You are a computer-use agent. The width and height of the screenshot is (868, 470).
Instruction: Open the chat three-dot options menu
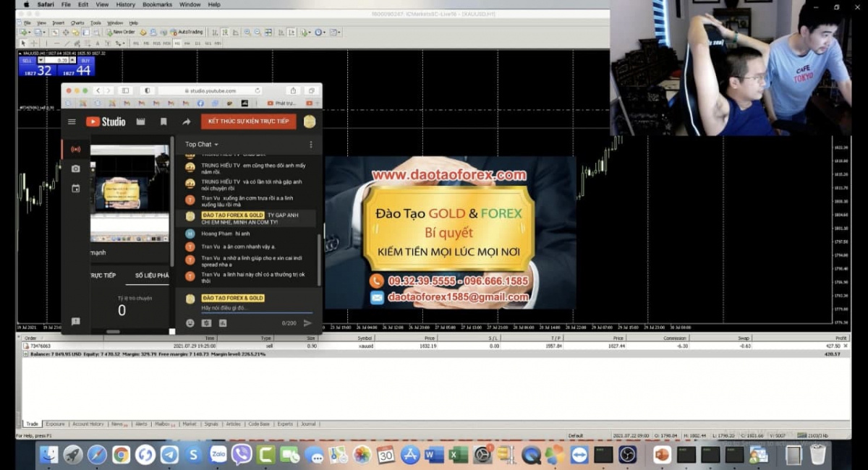tap(311, 145)
